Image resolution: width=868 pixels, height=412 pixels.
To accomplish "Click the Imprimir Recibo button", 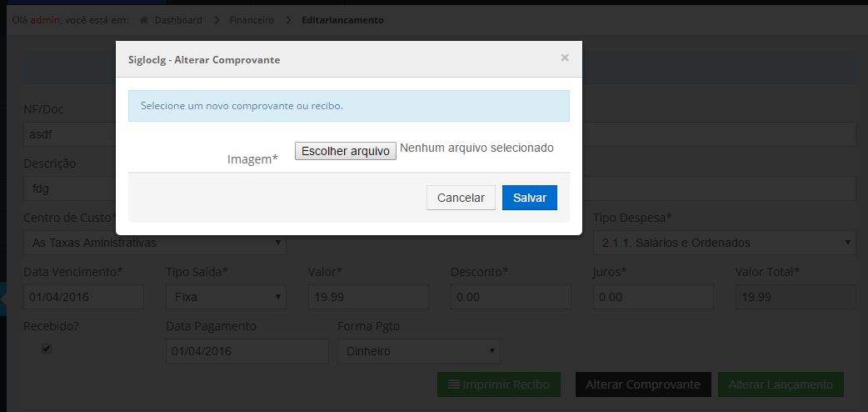I will click(499, 384).
